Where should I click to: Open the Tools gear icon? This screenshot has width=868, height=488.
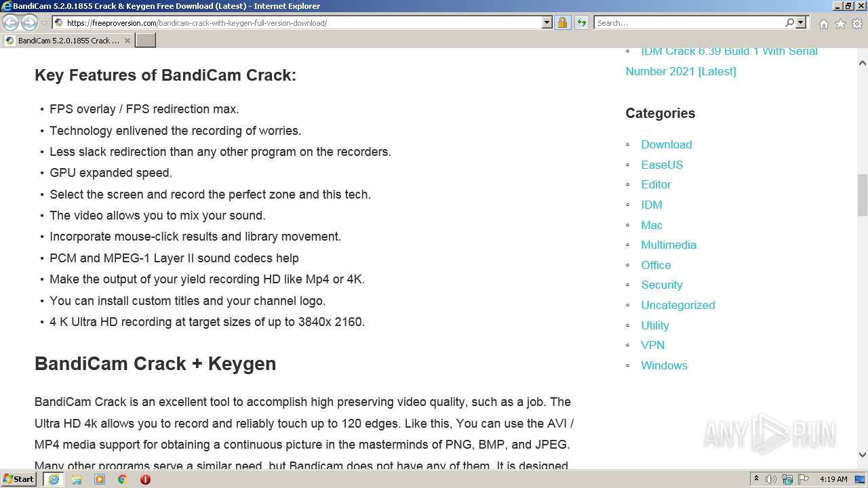(x=857, y=24)
